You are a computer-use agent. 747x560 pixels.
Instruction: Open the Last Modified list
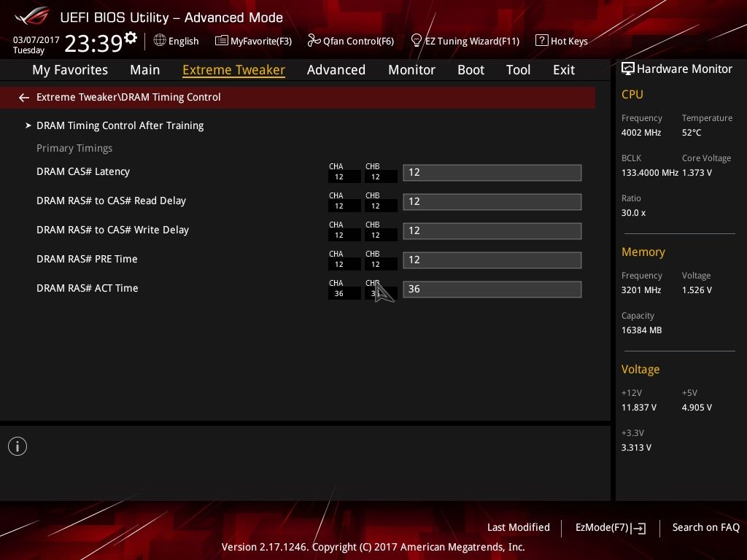point(518,527)
